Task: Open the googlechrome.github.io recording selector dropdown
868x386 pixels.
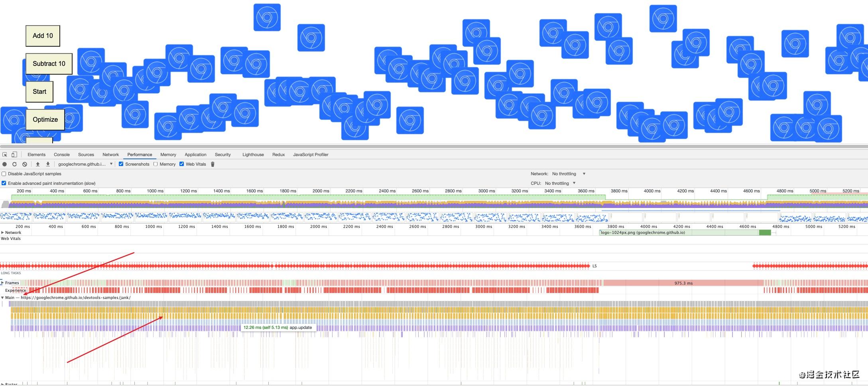Action: click(x=85, y=164)
